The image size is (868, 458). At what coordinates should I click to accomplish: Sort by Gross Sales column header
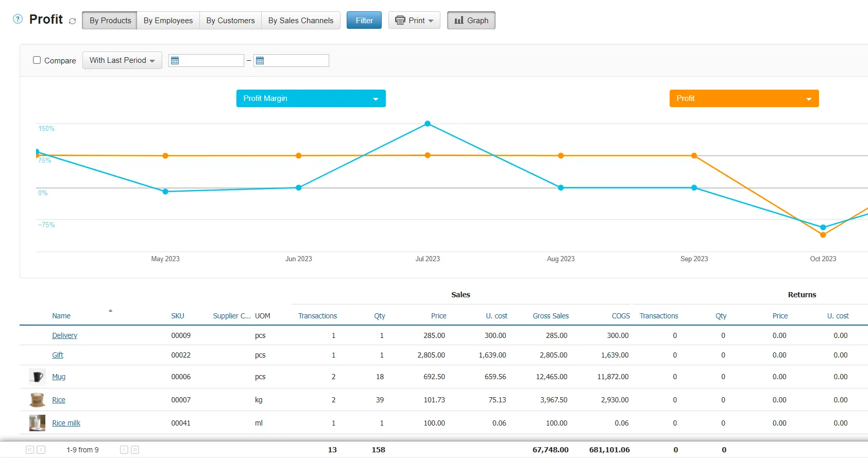tap(551, 316)
